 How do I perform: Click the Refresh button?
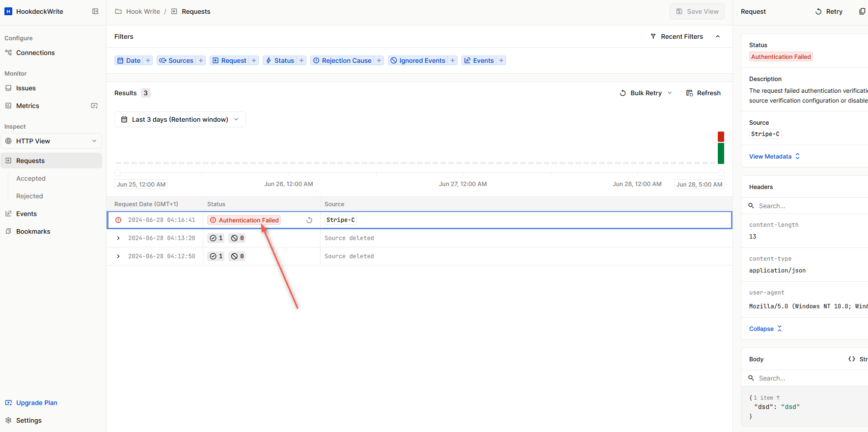[x=703, y=93]
